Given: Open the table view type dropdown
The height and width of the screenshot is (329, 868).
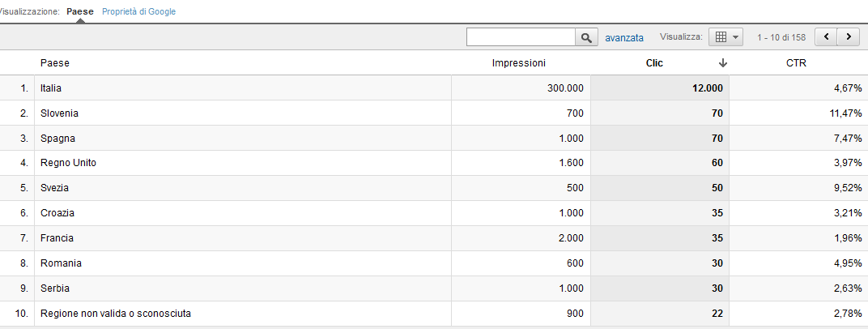Looking at the screenshot, I should pyautogui.click(x=725, y=37).
